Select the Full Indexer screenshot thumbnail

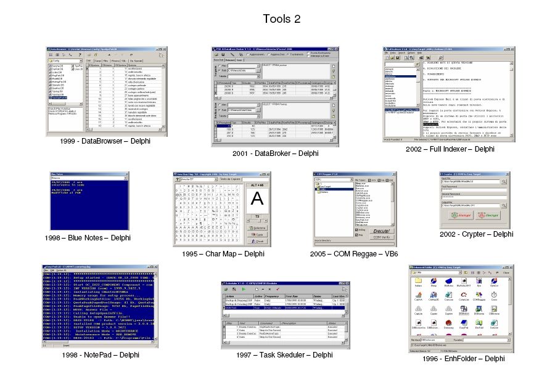click(449, 94)
